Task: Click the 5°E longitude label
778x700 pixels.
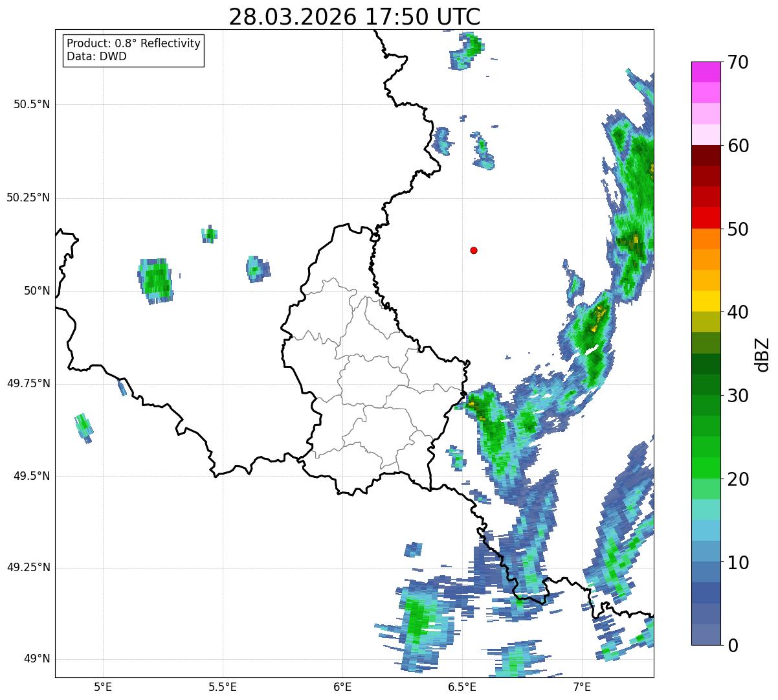Action: [x=104, y=687]
